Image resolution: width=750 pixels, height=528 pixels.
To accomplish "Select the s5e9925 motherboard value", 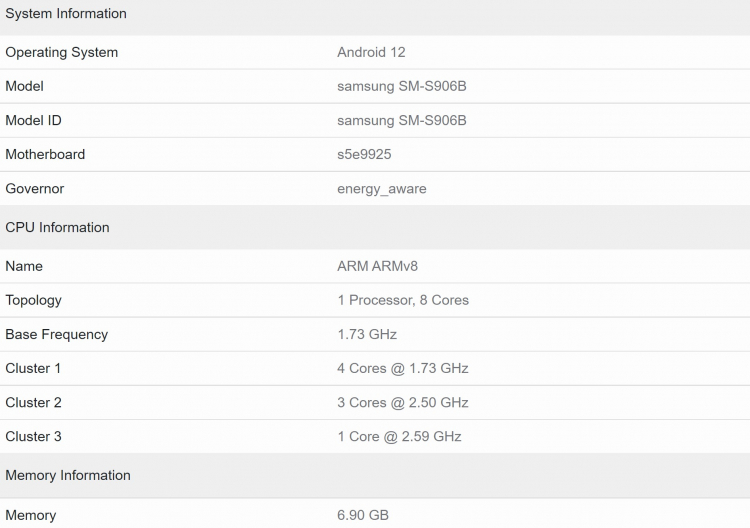I will coord(366,154).
